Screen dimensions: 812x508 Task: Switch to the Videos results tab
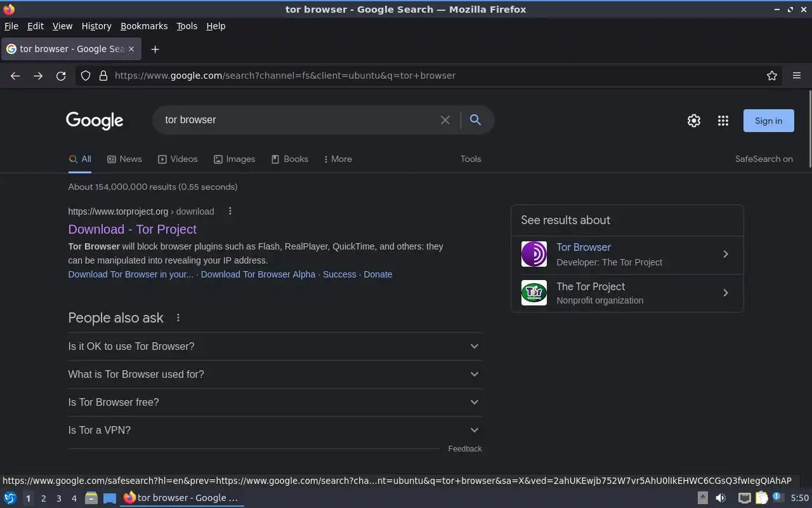coord(178,159)
